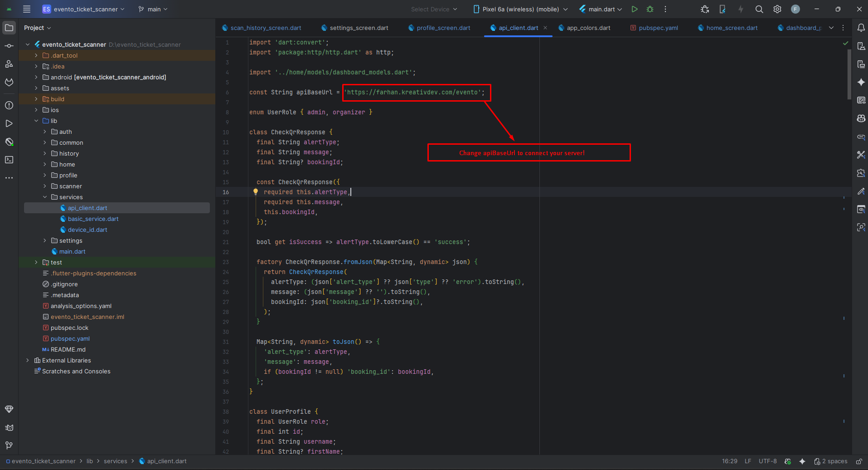
Task: Show more tool windows ellipsis
Action: coord(9,178)
